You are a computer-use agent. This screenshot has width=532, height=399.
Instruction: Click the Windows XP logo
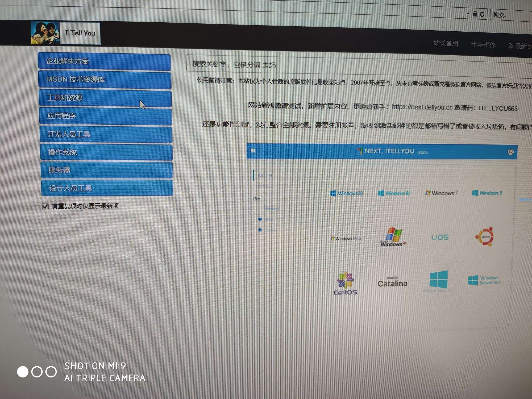(x=393, y=237)
